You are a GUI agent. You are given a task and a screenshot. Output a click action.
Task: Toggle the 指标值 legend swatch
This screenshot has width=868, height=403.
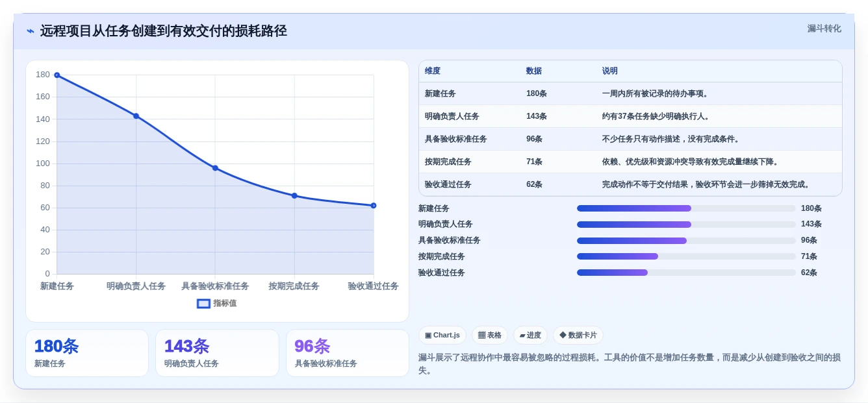[x=203, y=303]
